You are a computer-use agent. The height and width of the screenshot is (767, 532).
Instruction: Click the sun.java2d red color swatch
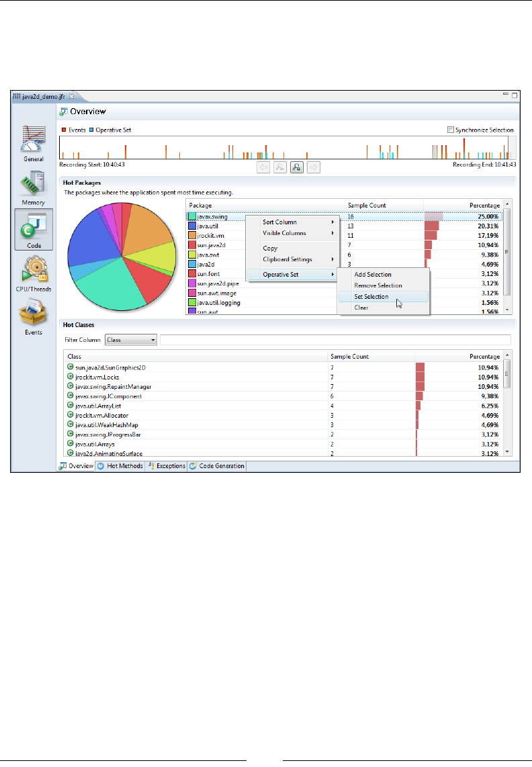tap(192, 245)
